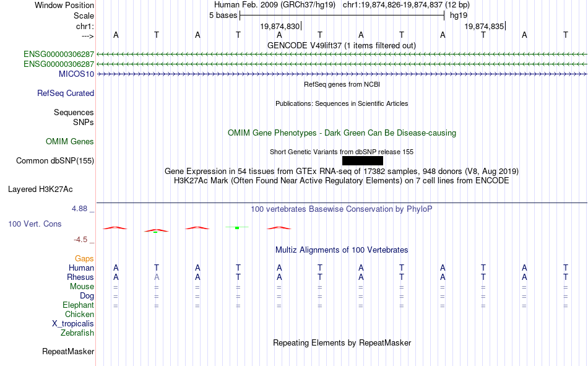
Task: Select the Mouse species row label
Action: [x=82, y=286]
